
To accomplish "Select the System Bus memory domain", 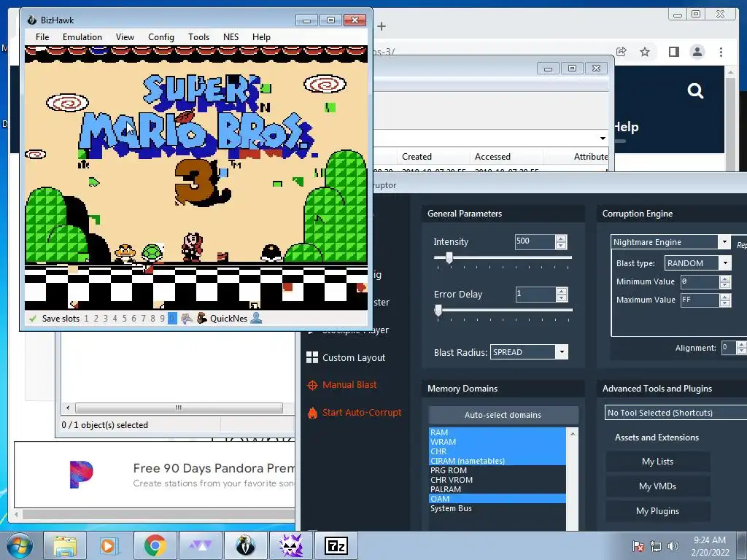I will click(x=498, y=508).
